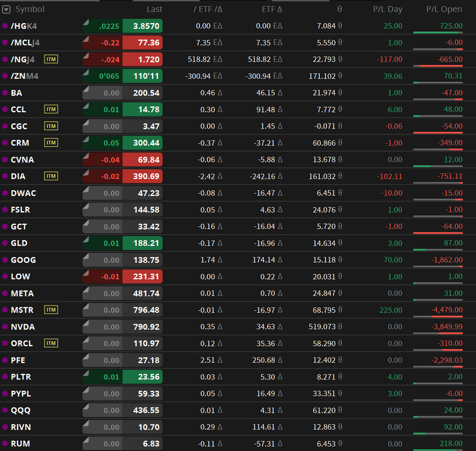Click the ITM badge on the MSTR row

[x=51, y=310]
